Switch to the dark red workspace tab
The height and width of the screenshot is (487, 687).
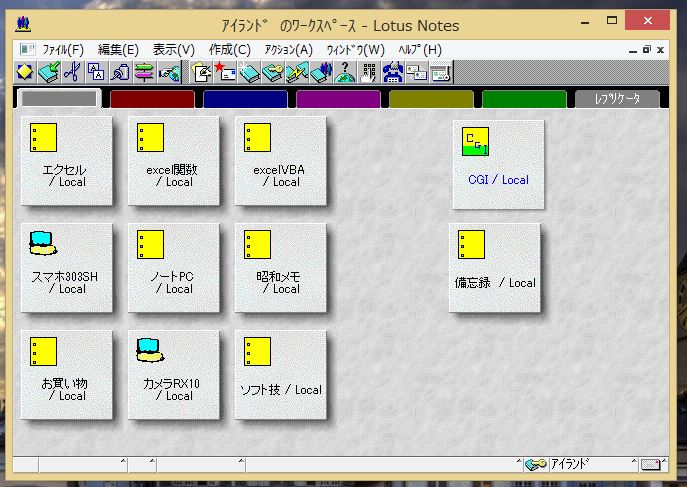point(151,99)
